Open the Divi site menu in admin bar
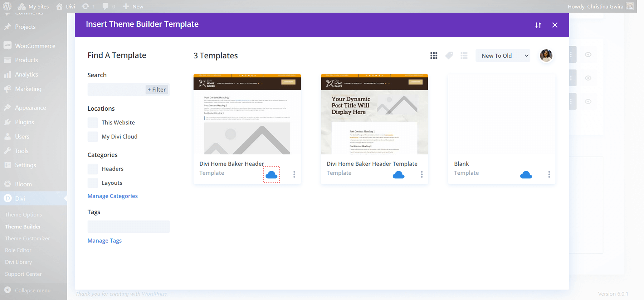 (65, 6)
